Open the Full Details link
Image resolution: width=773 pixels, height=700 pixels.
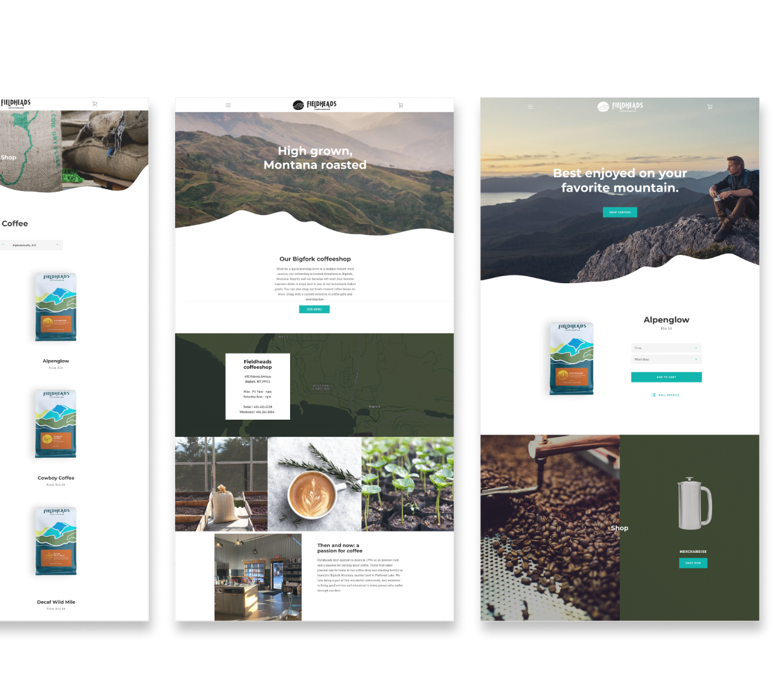pyautogui.click(x=666, y=395)
